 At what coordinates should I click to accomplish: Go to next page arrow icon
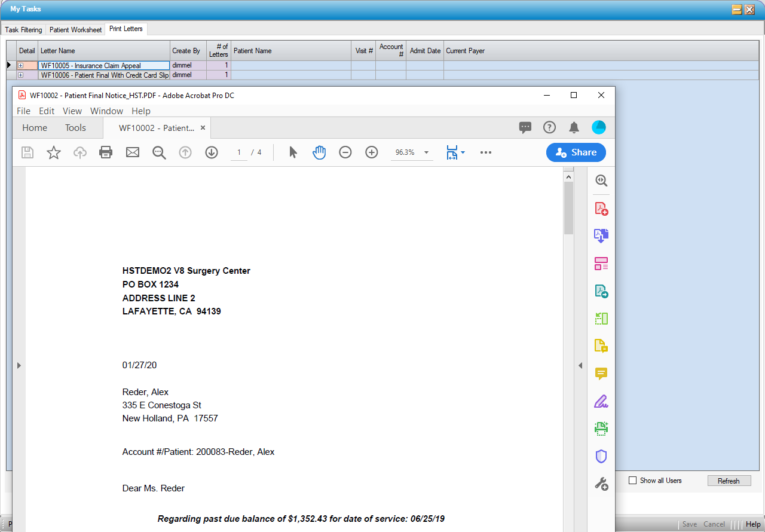pyautogui.click(x=212, y=152)
